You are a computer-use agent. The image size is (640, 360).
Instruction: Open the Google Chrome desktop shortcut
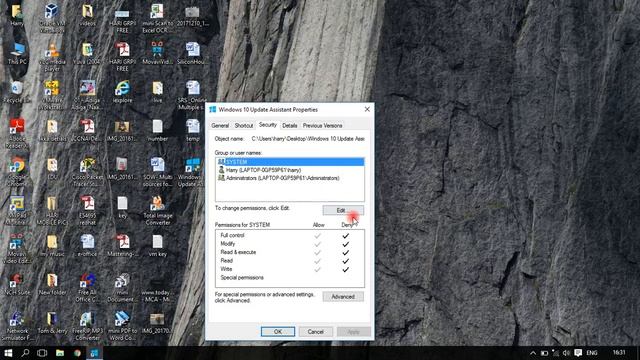pos(17,172)
